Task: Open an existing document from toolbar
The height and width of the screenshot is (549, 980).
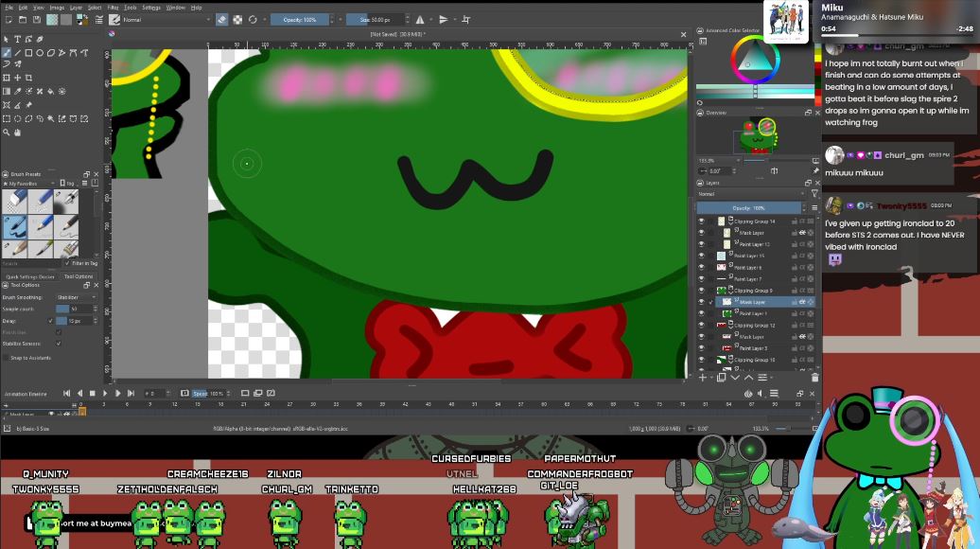Action: (x=23, y=20)
